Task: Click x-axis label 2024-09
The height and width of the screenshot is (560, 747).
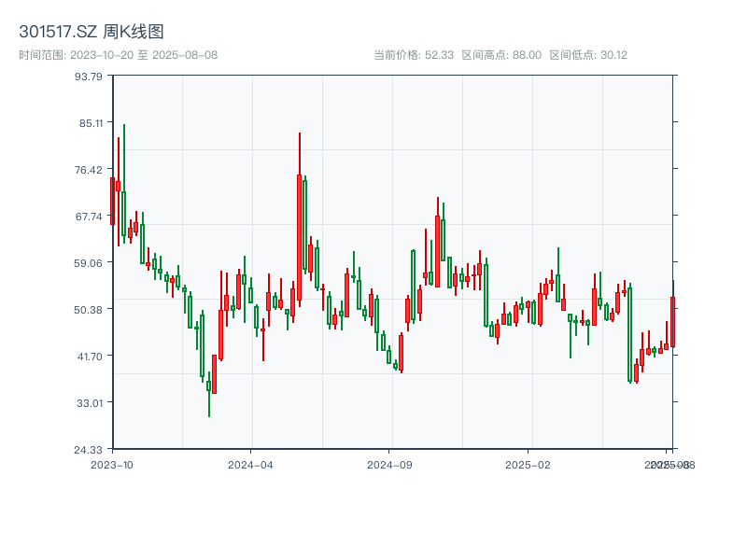Action: [x=389, y=465]
